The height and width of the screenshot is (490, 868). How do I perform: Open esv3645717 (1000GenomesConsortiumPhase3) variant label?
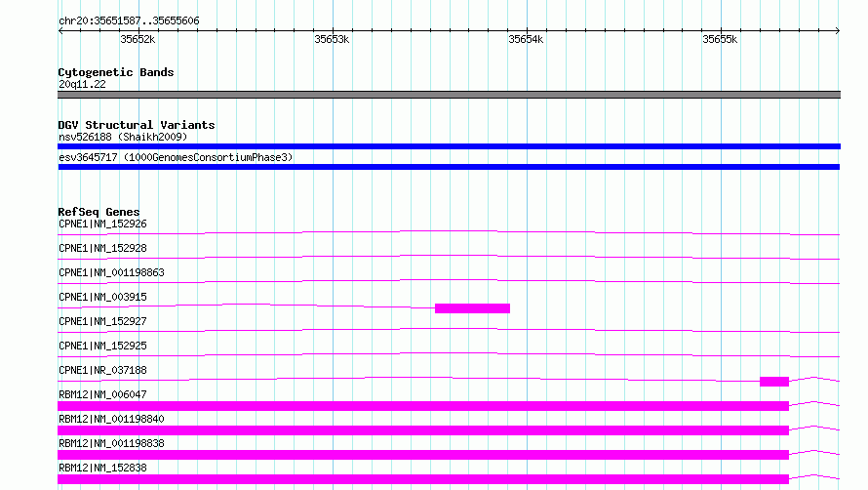coord(176,157)
